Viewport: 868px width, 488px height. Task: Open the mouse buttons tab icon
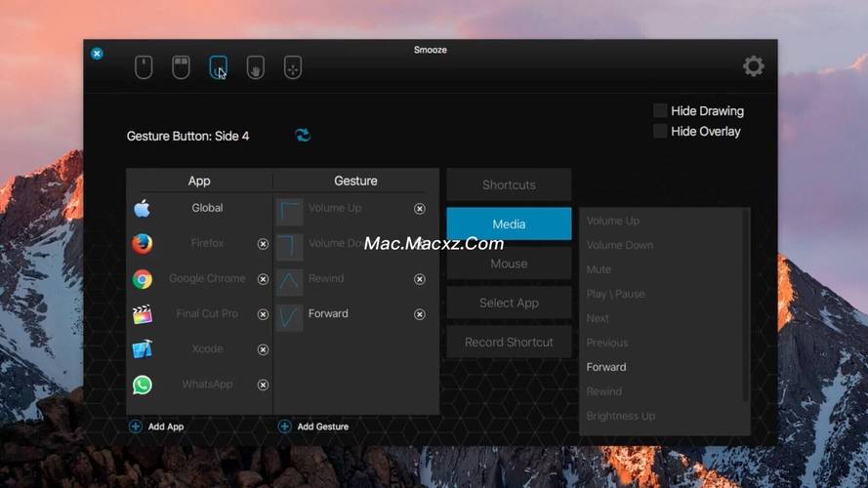click(x=181, y=67)
